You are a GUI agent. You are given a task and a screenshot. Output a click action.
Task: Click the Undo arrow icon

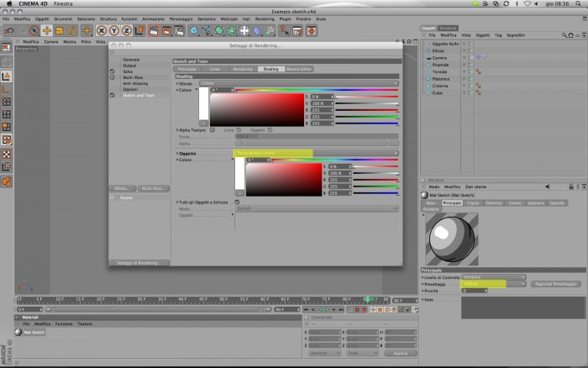tap(9, 31)
